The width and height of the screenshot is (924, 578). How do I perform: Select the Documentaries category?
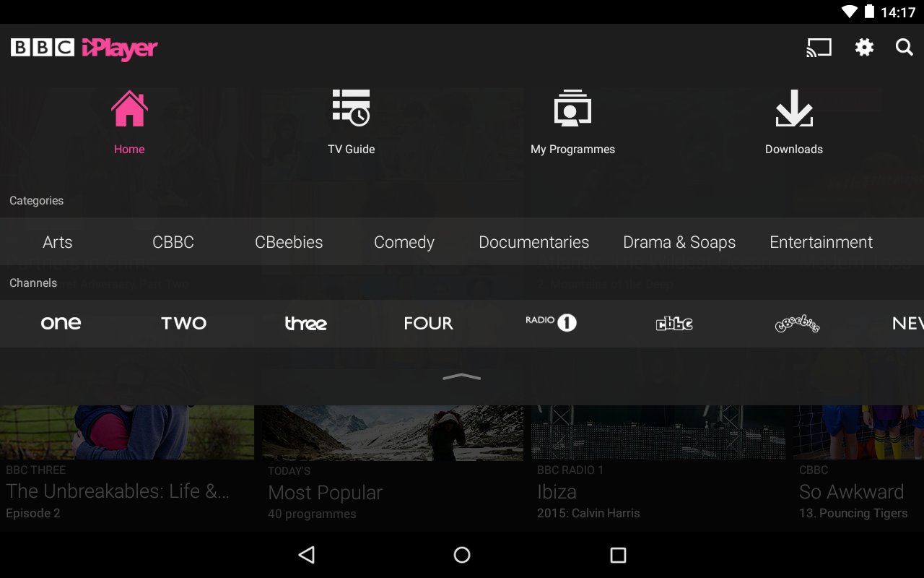tap(534, 242)
